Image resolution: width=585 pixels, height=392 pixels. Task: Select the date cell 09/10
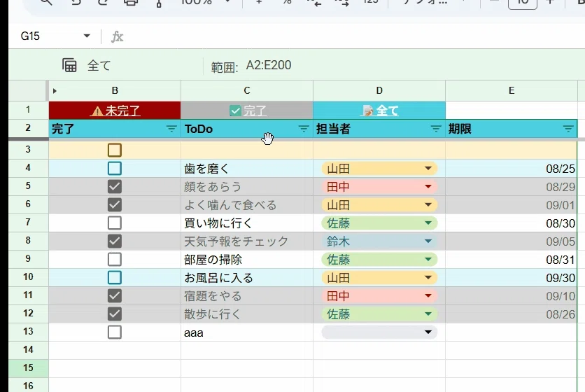[x=511, y=295]
